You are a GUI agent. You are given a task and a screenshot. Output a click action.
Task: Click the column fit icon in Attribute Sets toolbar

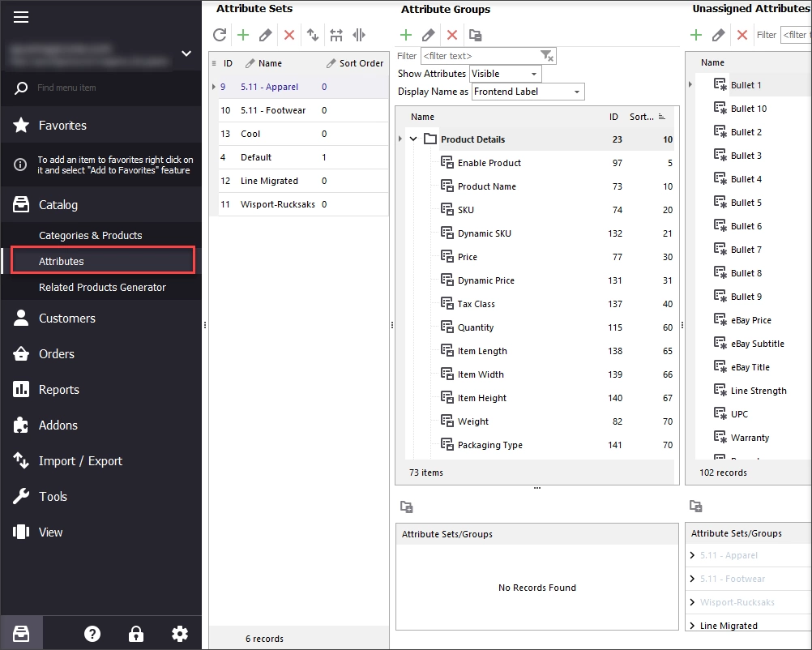pyautogui.click(x=336, y=35)
